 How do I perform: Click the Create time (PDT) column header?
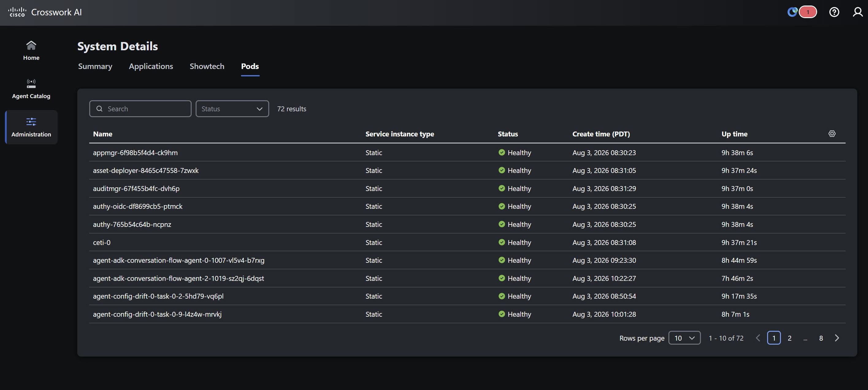601,134
